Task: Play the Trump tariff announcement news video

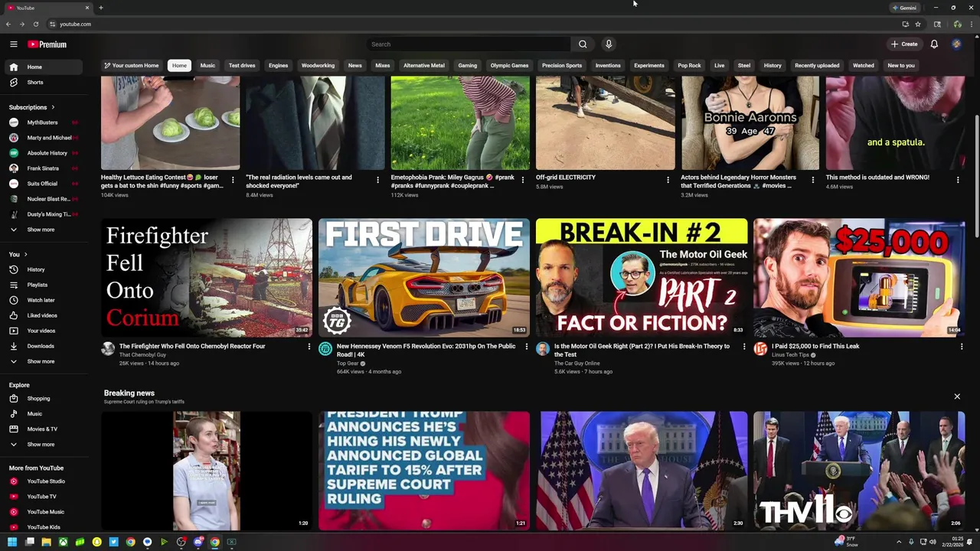Action: [424, 471]
